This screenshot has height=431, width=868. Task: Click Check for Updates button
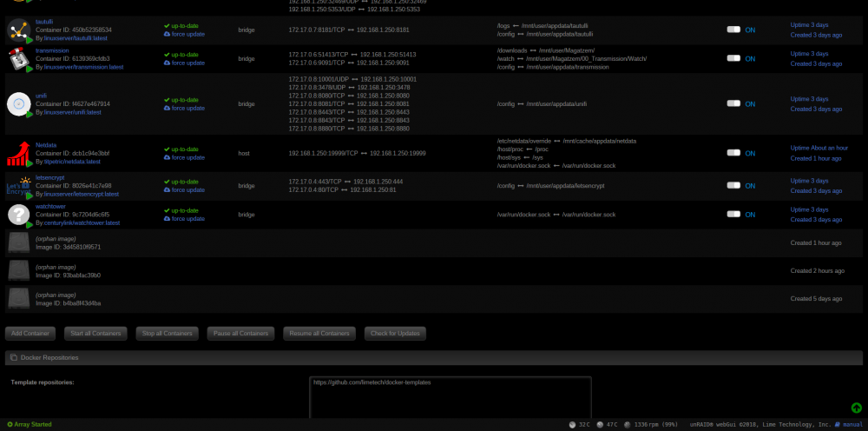coord(395,334)
